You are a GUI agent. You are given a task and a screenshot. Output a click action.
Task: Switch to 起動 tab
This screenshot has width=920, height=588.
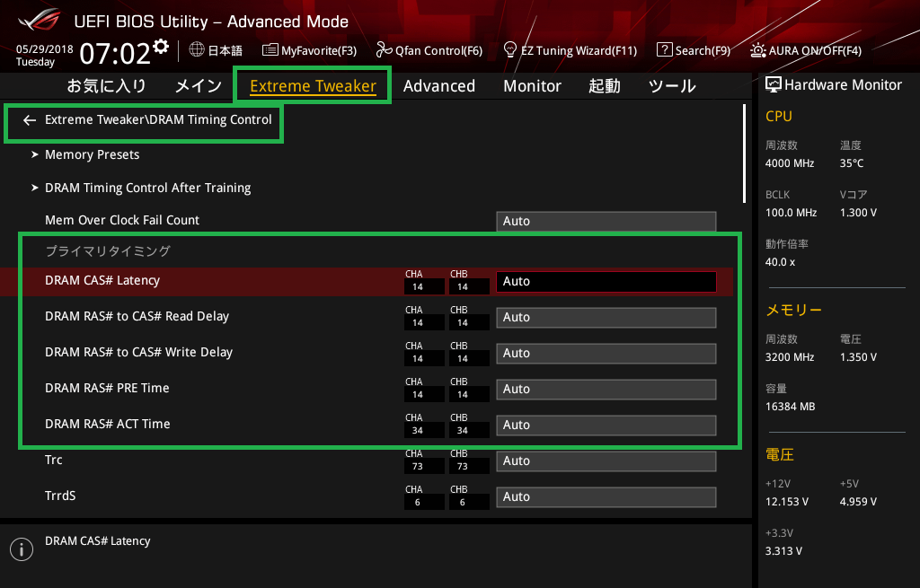pos(605,85)
